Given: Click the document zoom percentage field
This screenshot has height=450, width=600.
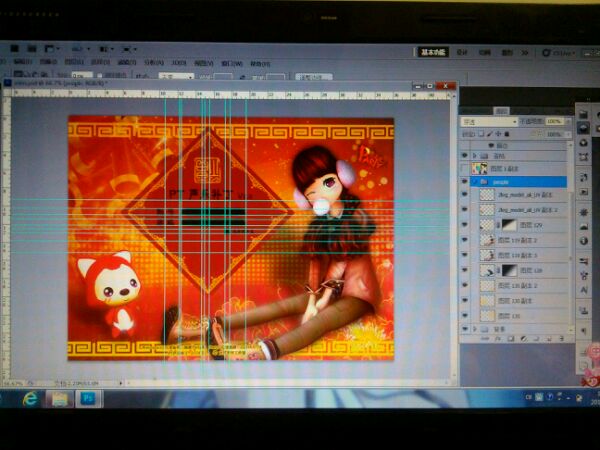Looking at the screenshot, I should pyautogui.click(x=13, y=383).
